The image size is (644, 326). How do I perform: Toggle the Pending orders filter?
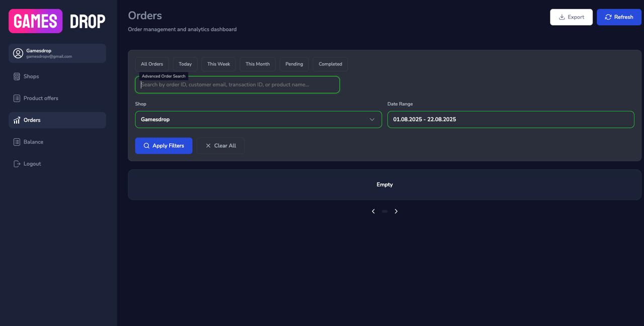(x=294, y=64)
